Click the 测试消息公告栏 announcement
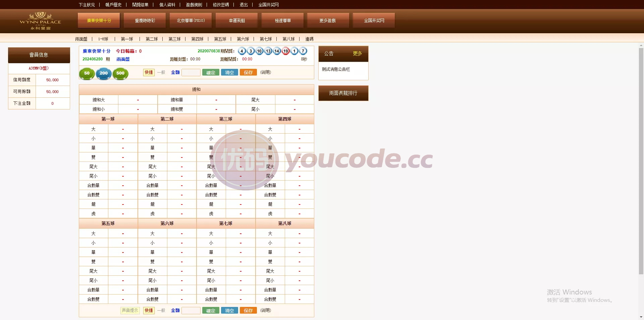644x320 pixels. coord(336,69)
